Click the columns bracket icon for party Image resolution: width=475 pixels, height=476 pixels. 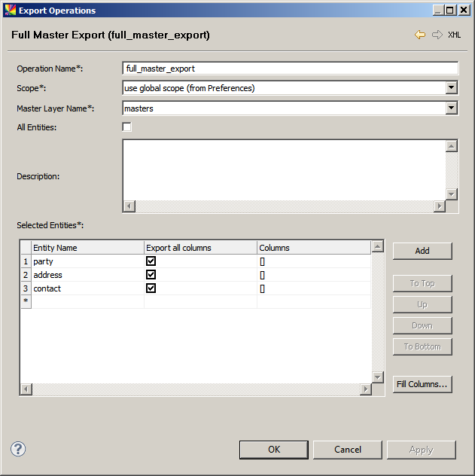263,261
